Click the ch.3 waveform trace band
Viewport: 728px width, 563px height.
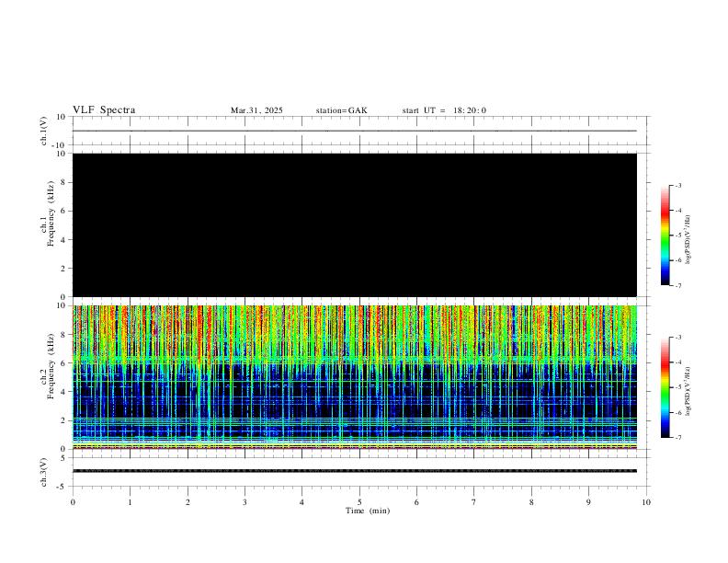pos(355,471)
